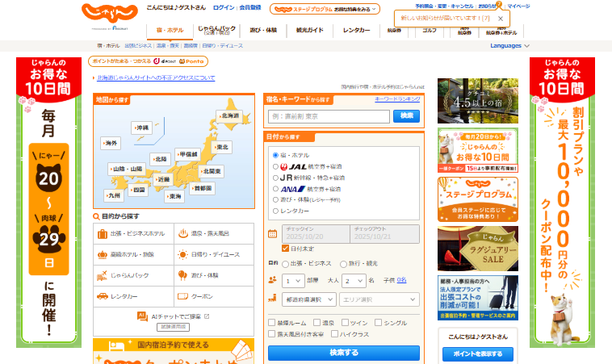Click the hotel name keyword input field
This screenshot has width=612, height=364.
(328, 116)
